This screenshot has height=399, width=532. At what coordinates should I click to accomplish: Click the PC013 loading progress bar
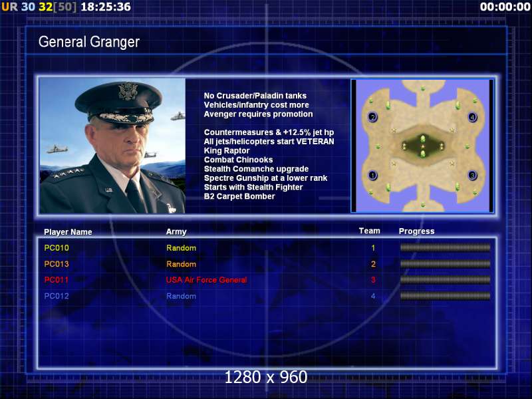tap(445, 263)
